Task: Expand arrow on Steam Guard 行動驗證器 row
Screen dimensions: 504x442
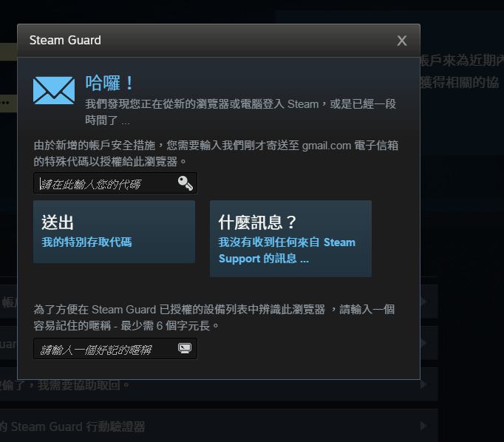Action: pyautogui.click(x=423, y=426)
